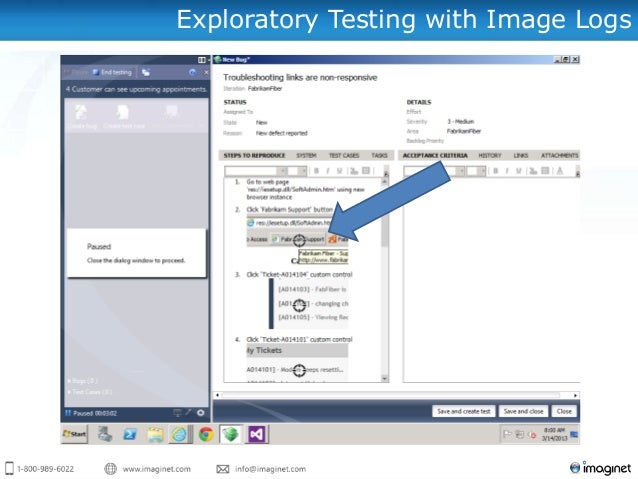The height and width of the screenshot is (479, 638).
Task: Click the Fabrikam Support screenshot thumbnail in step 2
Action: [297, 241]
